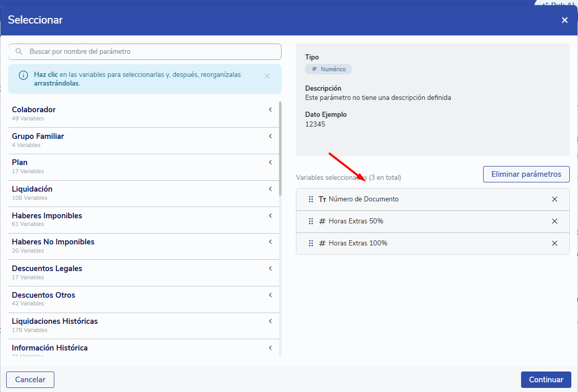Expand the Grupo Familiar chevron
The width and height of the screenshot is (578, 392).
click(270, 136)
